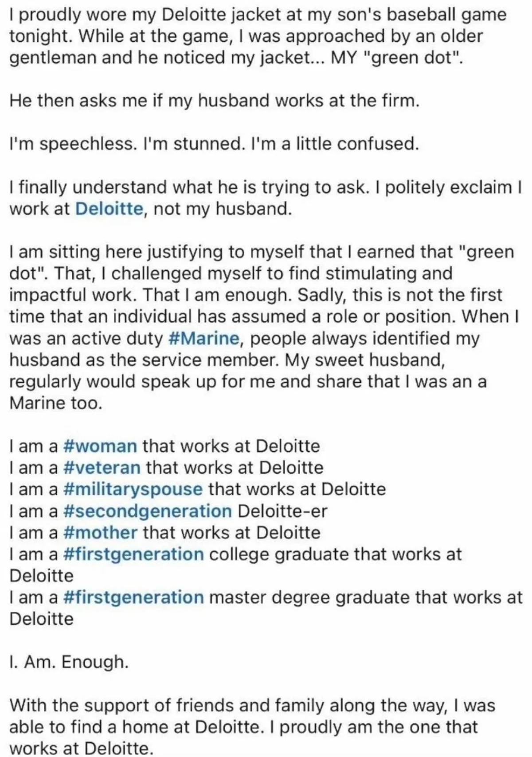This screenshot has width=532, height=757.
Task: Click the blue Deloitte company link
Action: [x=109, y=209]
